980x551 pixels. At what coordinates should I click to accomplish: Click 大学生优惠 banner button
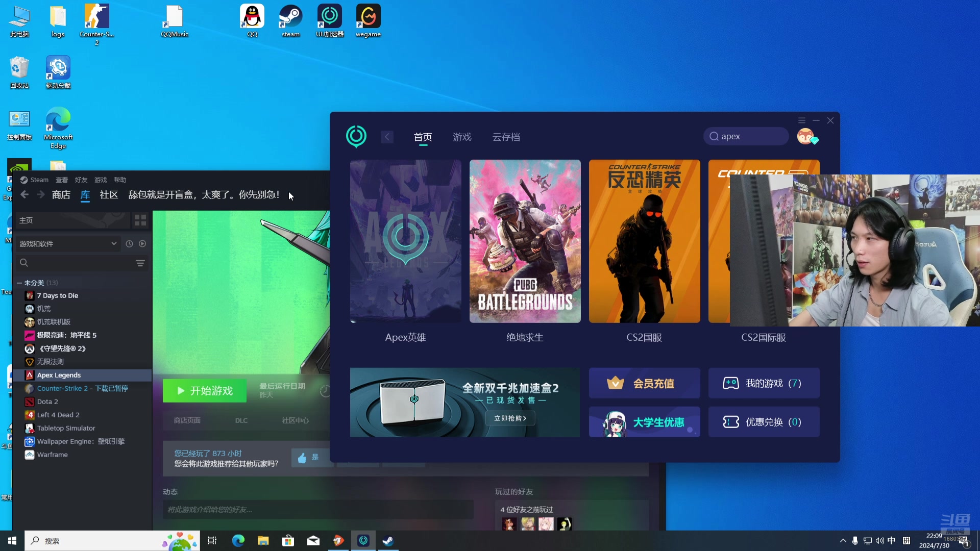click(644, 422)
